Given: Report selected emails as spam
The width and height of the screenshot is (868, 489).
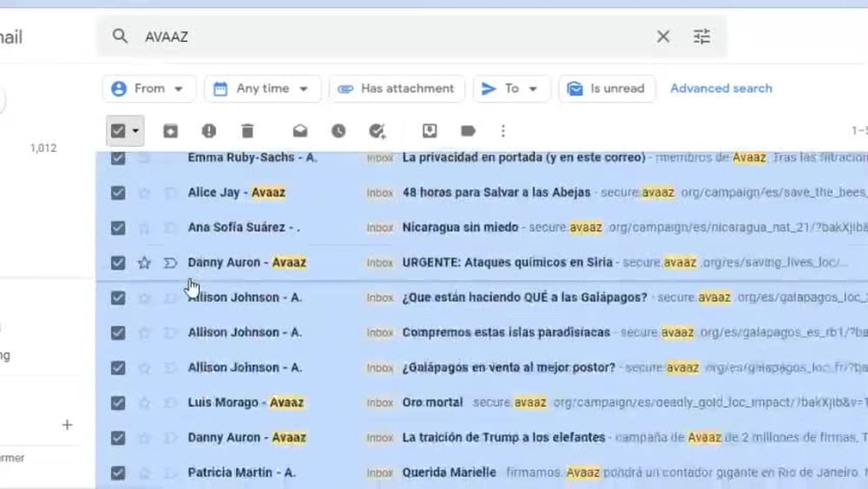Looking at the screenshot, I should [208, 131].
